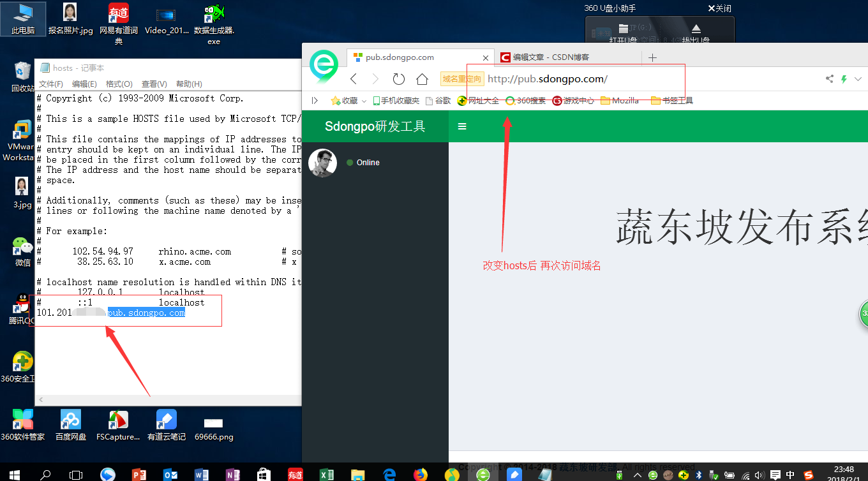Screen dimensions: 868x481
Task: Toggle the bookmarks bar sidebar arrow
Action: [x=315, y=100]
